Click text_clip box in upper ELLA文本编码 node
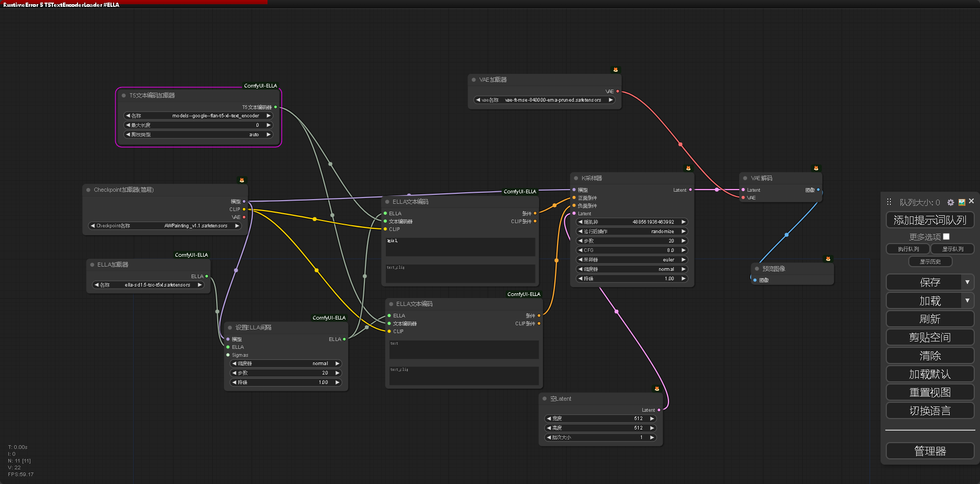980x484 pixels. point(460,273)
